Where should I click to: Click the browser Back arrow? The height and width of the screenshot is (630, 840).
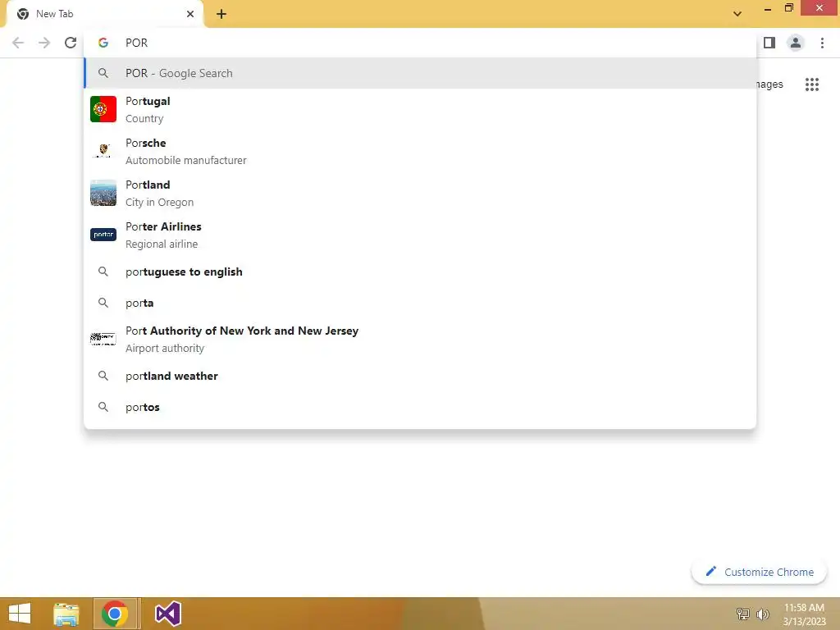pos(18,43)
